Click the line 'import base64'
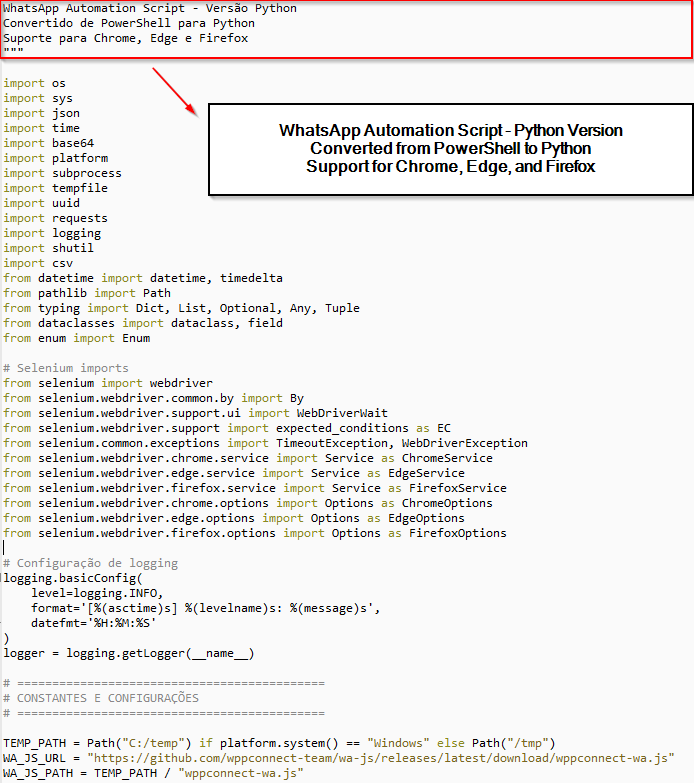 point(48,143)
